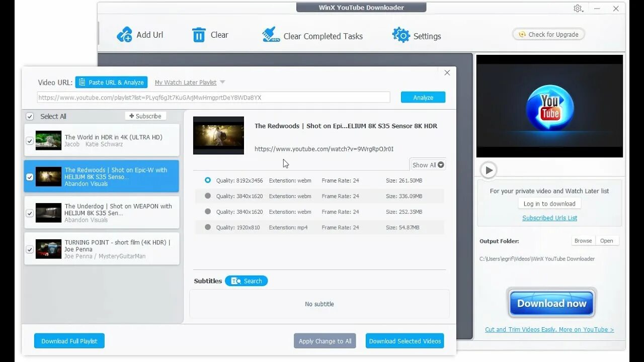Click the output path C:\Users\egrif\Videos text

(x=537, y=259)
